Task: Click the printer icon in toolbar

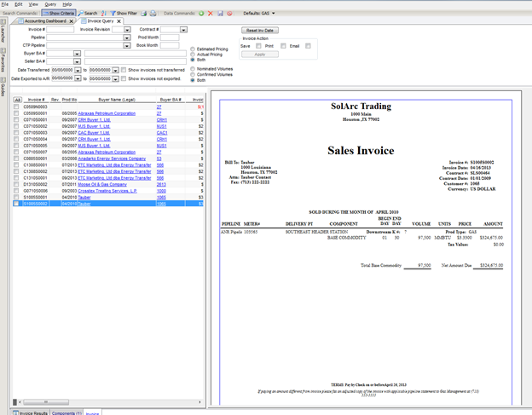Action: coord(153,14)
